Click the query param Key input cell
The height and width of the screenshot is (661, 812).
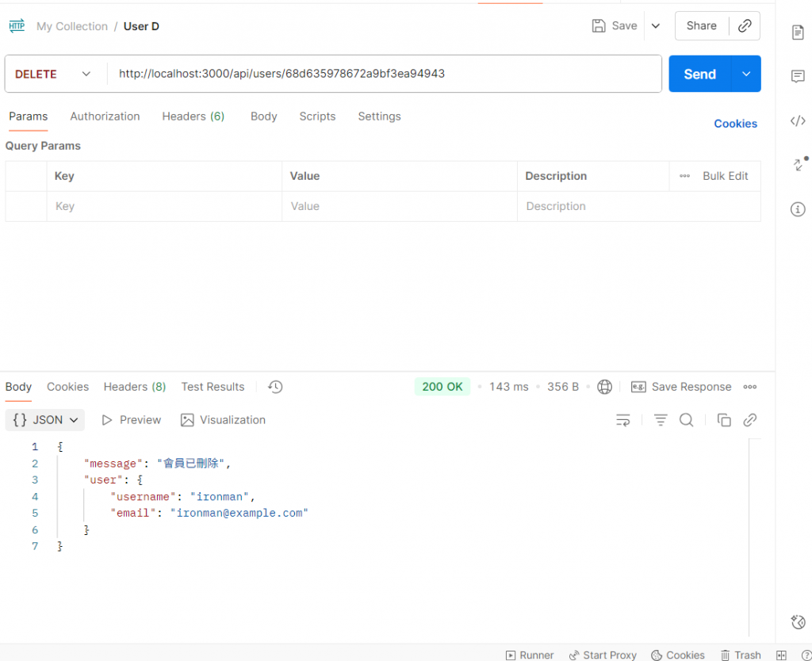[x=164, y=207]
